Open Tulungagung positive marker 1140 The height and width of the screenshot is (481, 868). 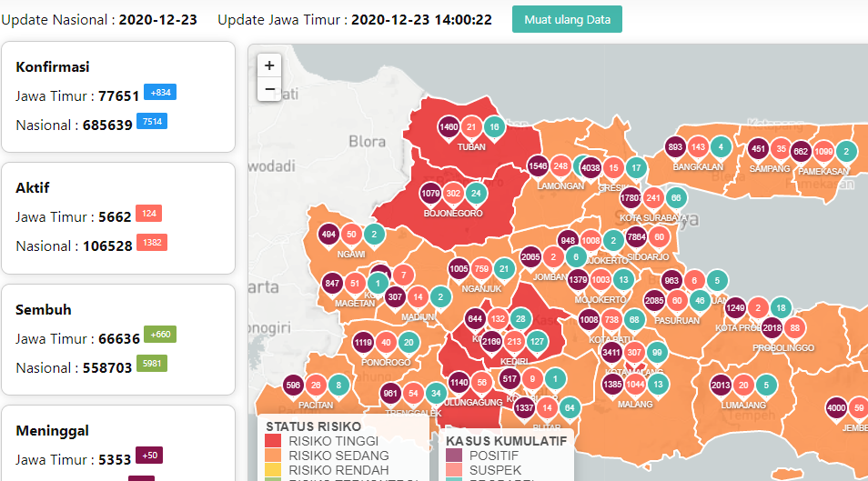coord(459,383)
